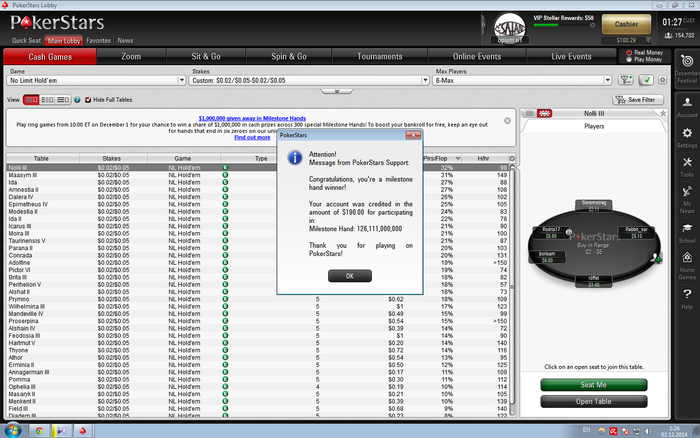Image resolution: width=700 pixels, height=438 pixels.
Task: Click the small gear next to filters
Action: click(x=662, y=80)
